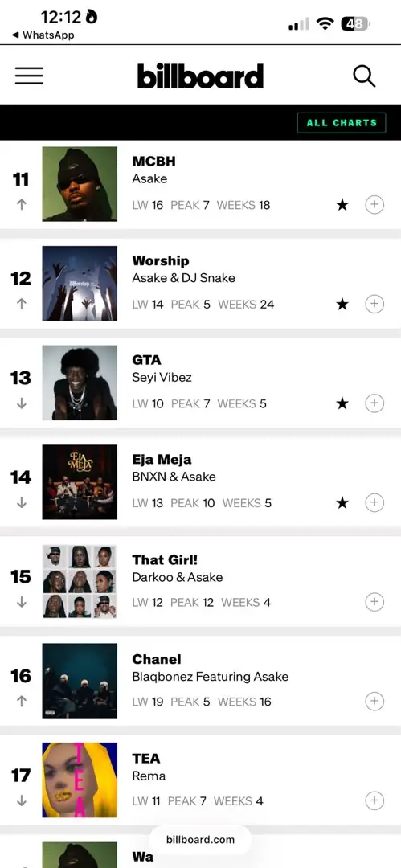Open the Billboard logo home link

click(x=201, y=76)
